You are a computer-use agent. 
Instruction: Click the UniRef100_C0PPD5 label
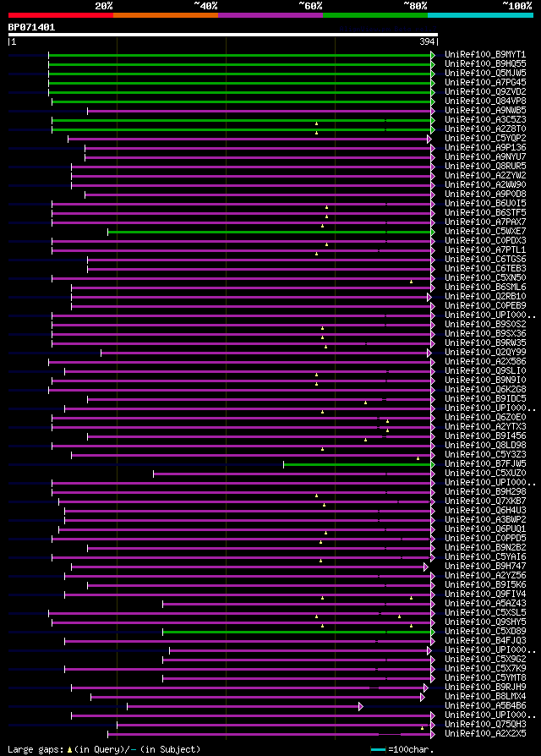[485, 539]
